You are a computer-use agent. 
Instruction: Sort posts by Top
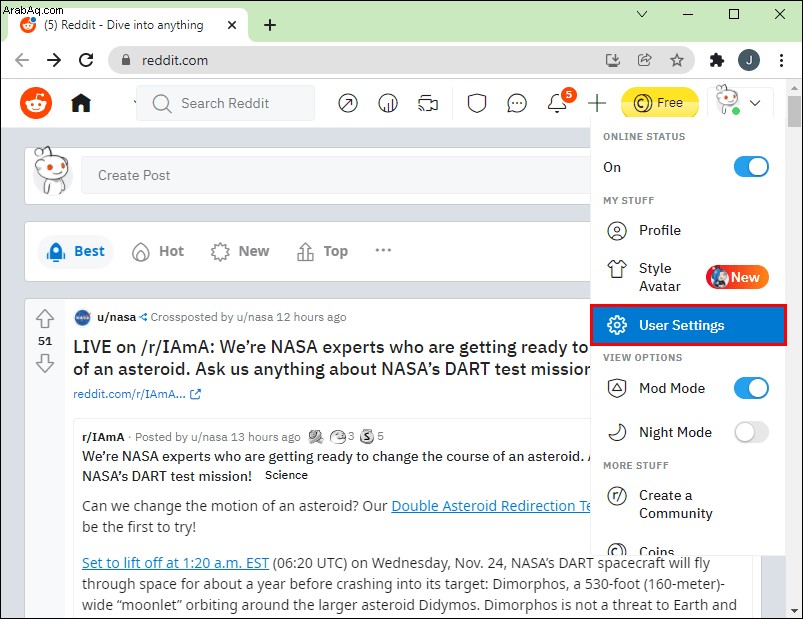coord(323,251)
